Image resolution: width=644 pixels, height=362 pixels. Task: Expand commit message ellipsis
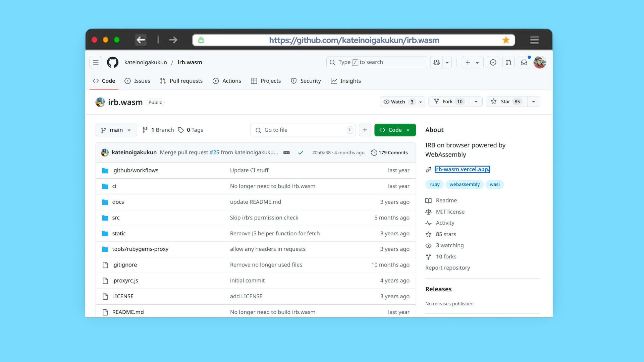286,153
